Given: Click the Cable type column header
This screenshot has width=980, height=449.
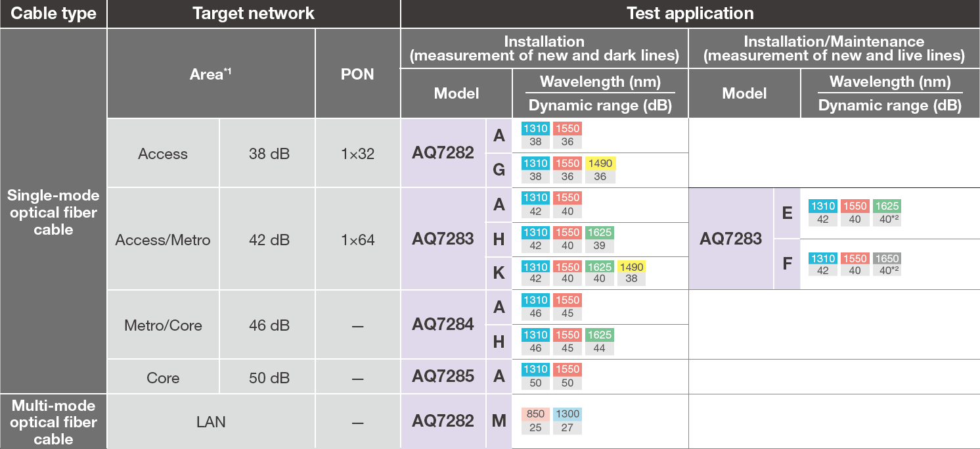Looking at the screenshot, I should (x=53, y=14).
